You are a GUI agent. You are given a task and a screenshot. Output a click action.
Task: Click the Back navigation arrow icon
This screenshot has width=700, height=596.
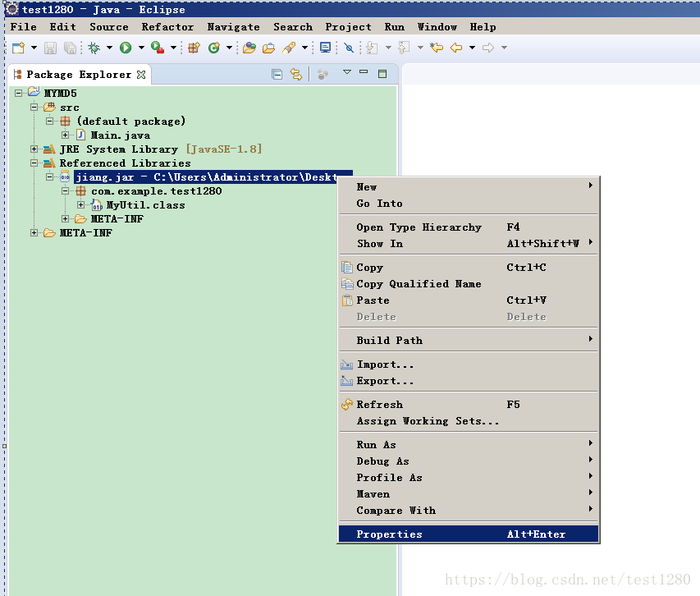click(x=455, y=48)
